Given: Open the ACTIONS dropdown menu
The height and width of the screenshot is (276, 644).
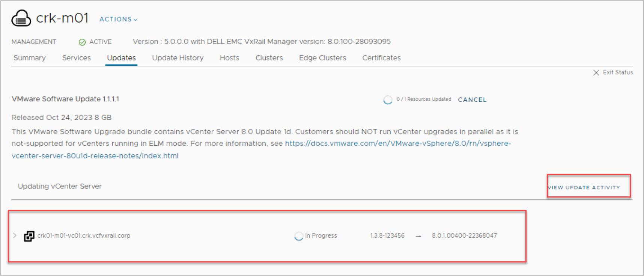Looking at the screenshot, I should click(x=118, y=19).
